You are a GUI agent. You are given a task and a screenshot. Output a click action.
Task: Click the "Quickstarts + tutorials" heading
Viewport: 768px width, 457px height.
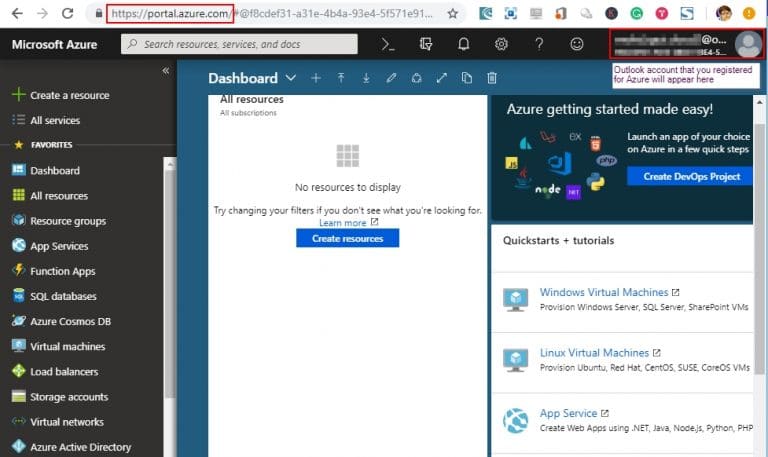coord(558,241)
